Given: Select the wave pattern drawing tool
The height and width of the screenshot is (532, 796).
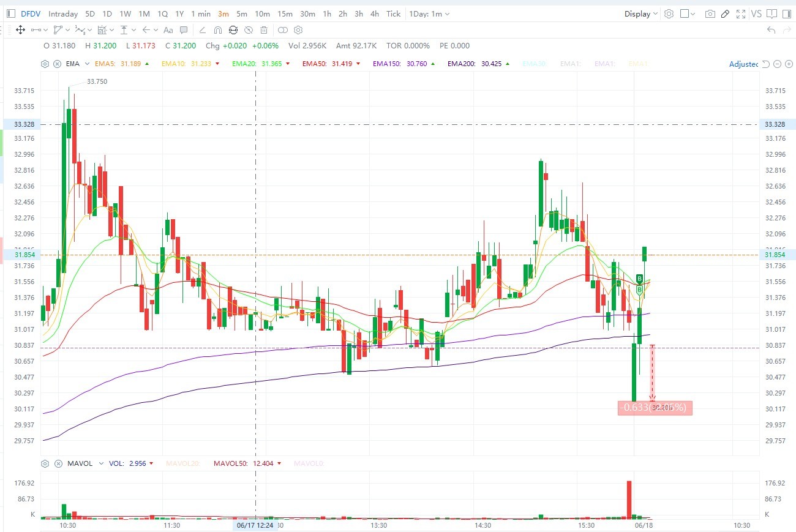Looking at the screenshot, I should coord(80,29).
